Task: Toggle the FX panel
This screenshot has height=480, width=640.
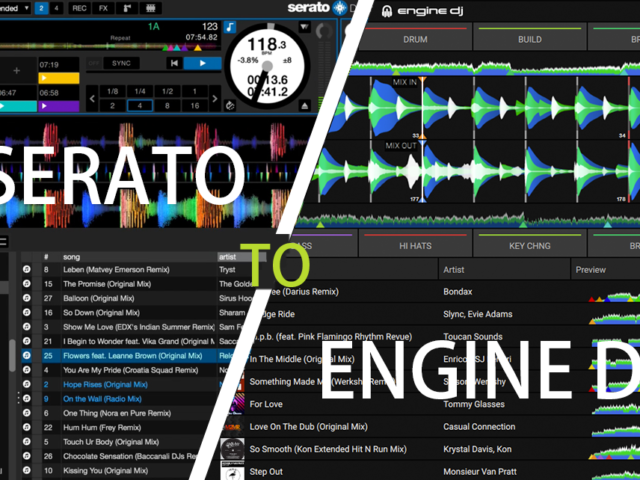Action: [x=103, y=8]
